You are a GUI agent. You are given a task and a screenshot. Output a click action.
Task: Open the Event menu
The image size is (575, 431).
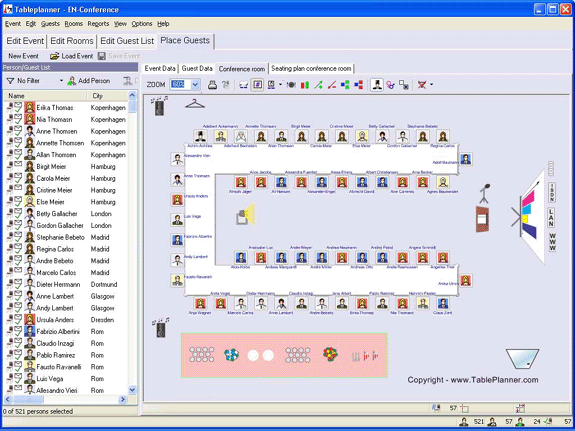coord(12,24)
